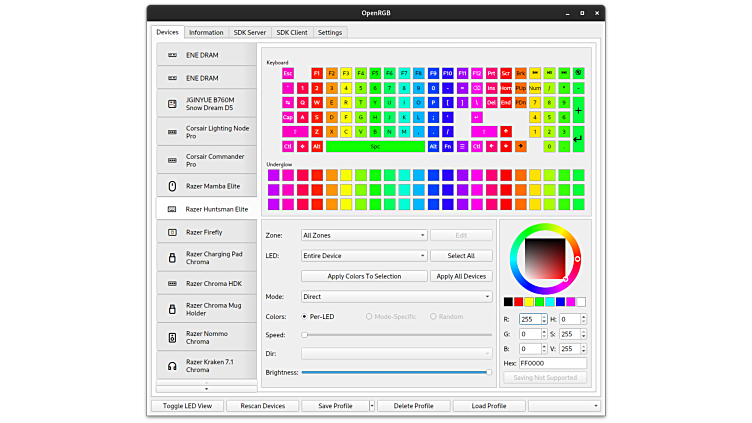Screen dimensions: 752x423
Task: Choose the Razer Charging Pad Chroma device
Action: click(206, 258)
